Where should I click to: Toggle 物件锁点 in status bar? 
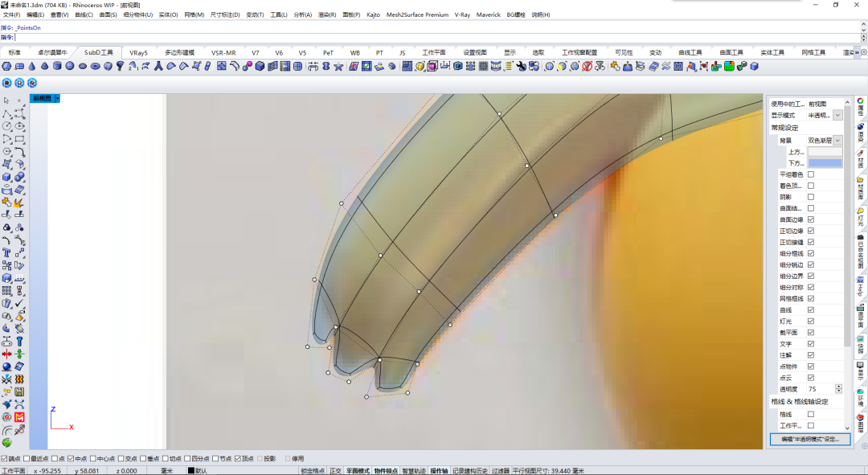click(x=386, y=470)
